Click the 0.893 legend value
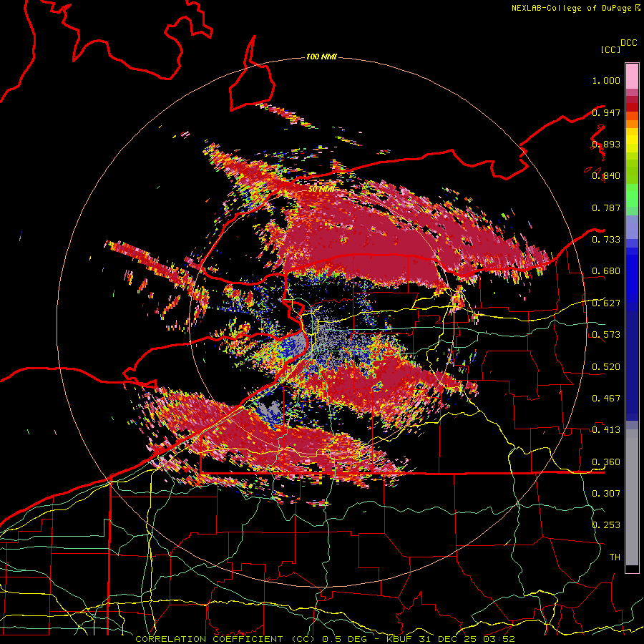Viewport: 644px width, 644px height. tap(606, 144)
